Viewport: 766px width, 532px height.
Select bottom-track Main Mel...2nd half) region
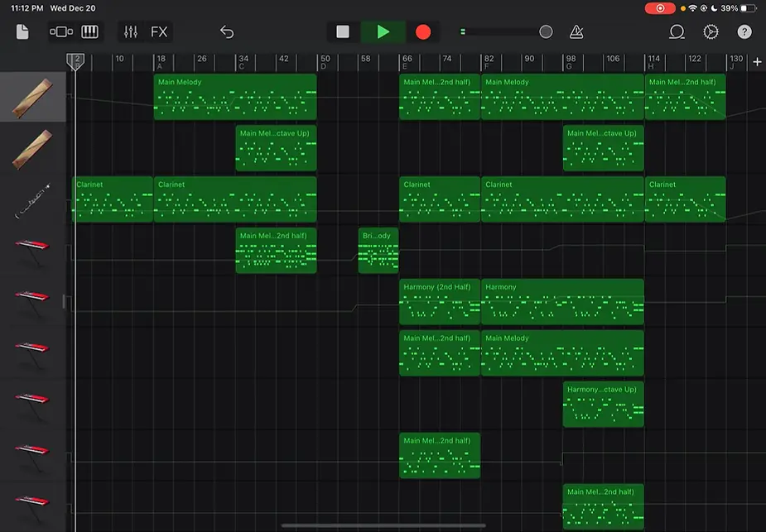click(604, 506)
